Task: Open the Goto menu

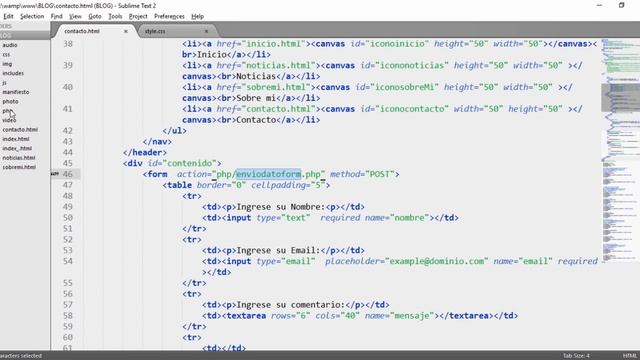Action: point(95,16)
